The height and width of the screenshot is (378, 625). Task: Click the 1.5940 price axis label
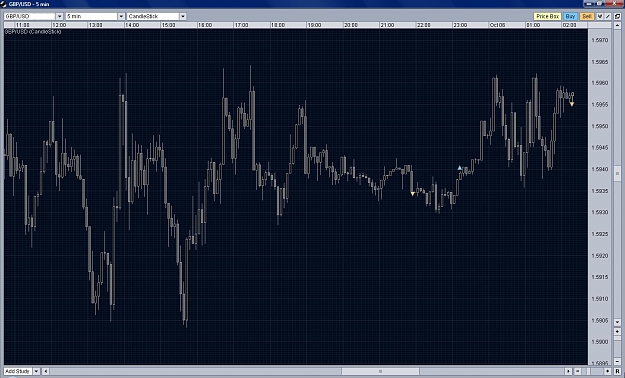[600, 169]
